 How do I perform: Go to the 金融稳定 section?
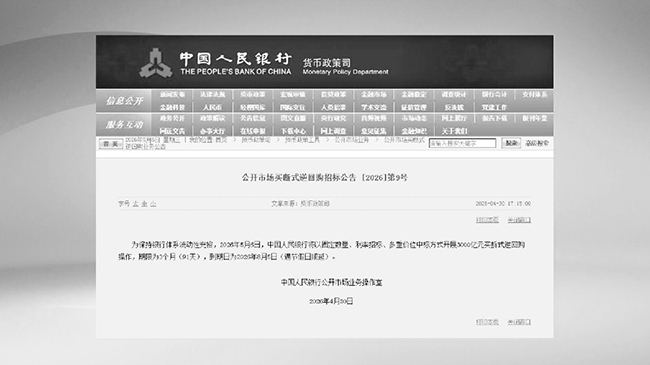[414, 95]
